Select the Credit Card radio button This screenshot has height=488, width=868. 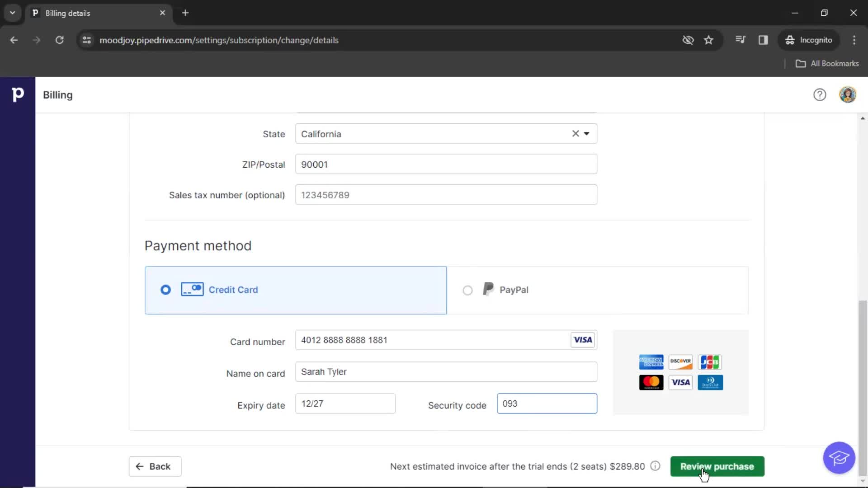tap(166, 290)
